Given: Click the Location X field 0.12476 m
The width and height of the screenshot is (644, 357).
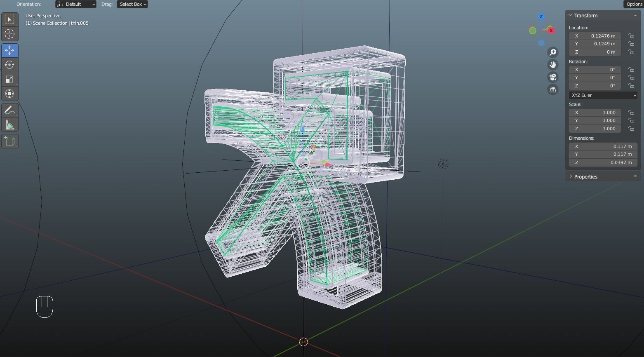Looking at the screenshot, I should pyautogui.click(x=595, y=36).
